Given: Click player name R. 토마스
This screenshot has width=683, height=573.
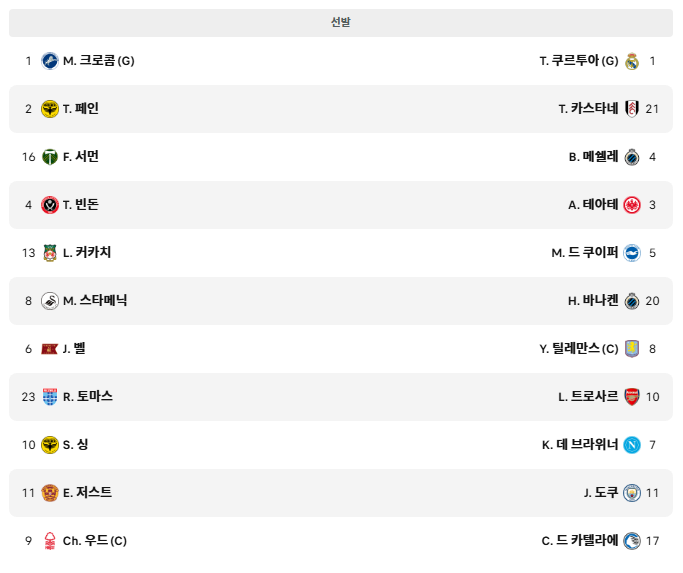Looking at the screenshot, I should 88,396.
